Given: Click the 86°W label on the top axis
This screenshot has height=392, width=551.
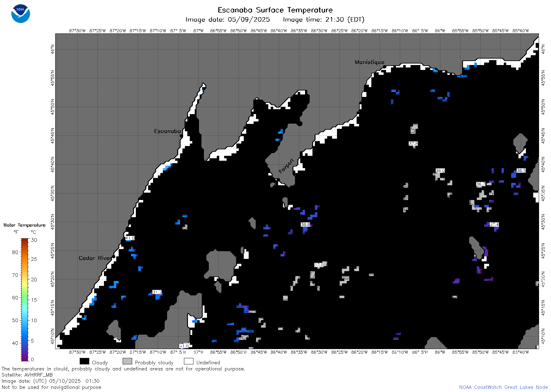Looking at the screenshot, I should tap(440, 31).
